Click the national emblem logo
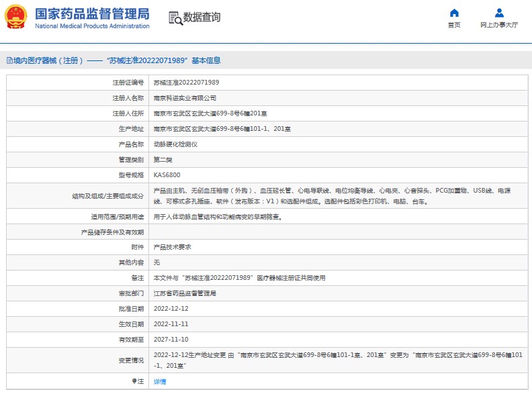532x394 pixels. point(17,17)
